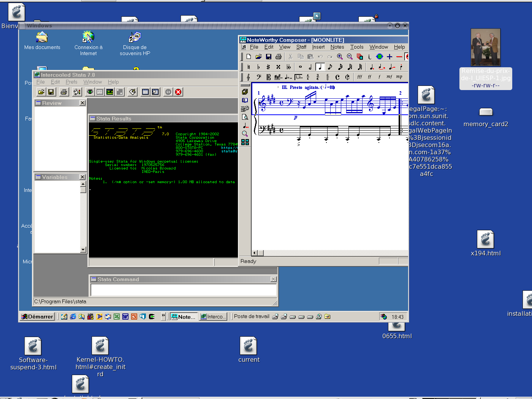Viewport: 532px width, 399px height.
Task: Select the memory_card2 desktop icon
Action: 486,117
